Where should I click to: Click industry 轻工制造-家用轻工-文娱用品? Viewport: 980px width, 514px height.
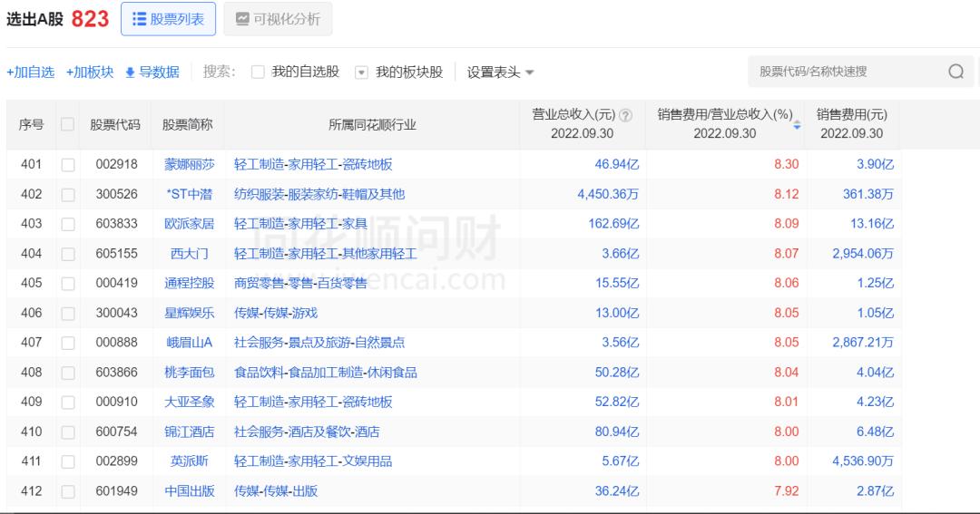coord(313,461)
